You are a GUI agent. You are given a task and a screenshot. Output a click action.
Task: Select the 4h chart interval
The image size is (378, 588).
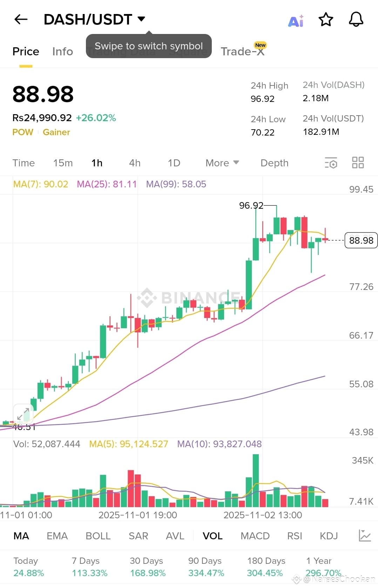(x=135, y=163)
